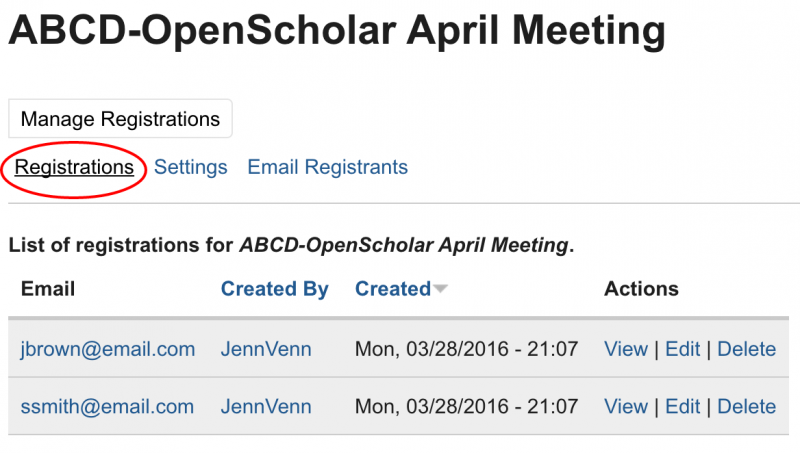
Task: Click the Email column header
Action: [48, 289]
